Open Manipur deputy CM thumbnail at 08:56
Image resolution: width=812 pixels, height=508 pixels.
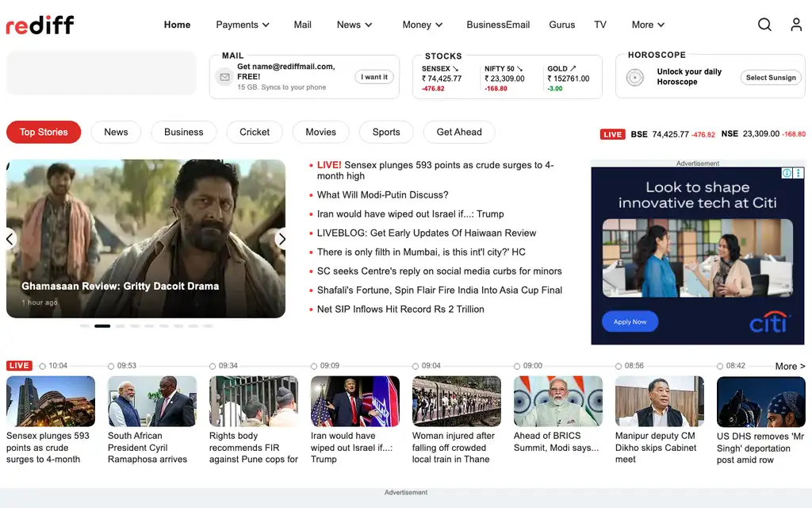(x=660, y=401)
